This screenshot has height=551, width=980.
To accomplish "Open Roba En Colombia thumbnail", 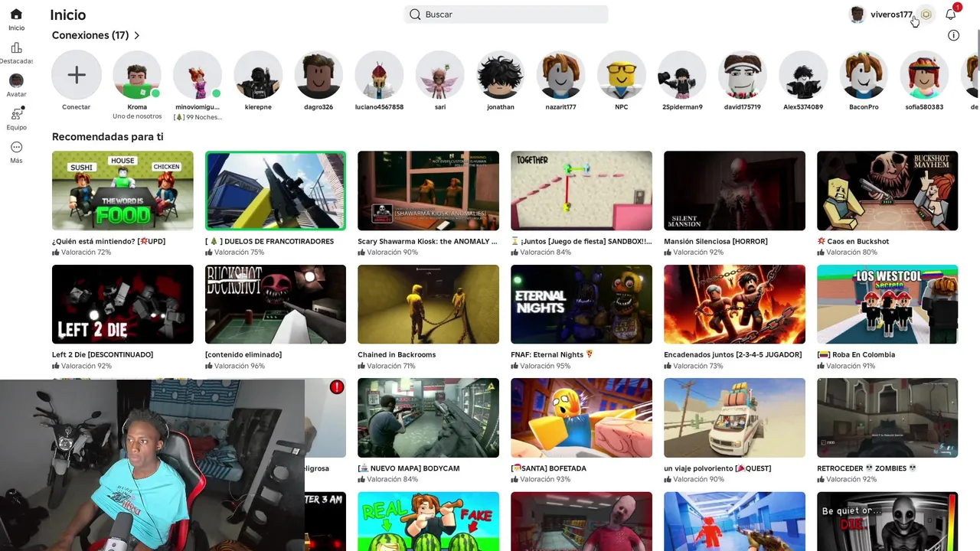I will (x=887, y=305).
